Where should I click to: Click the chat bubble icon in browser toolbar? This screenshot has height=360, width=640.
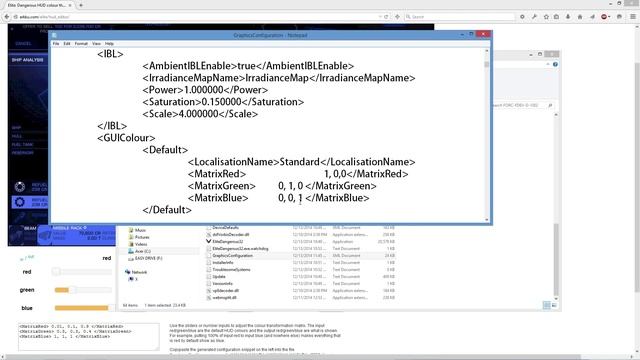[620, 17]
